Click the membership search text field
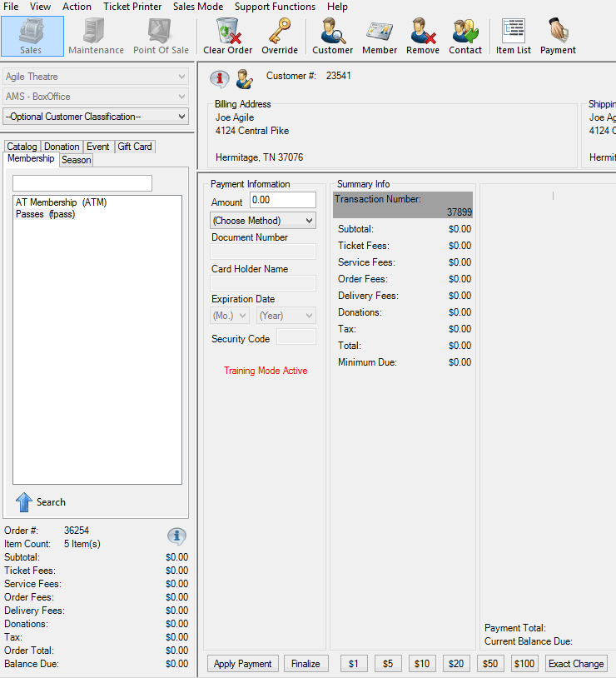The image size is (616, 678). click(82, 183)
